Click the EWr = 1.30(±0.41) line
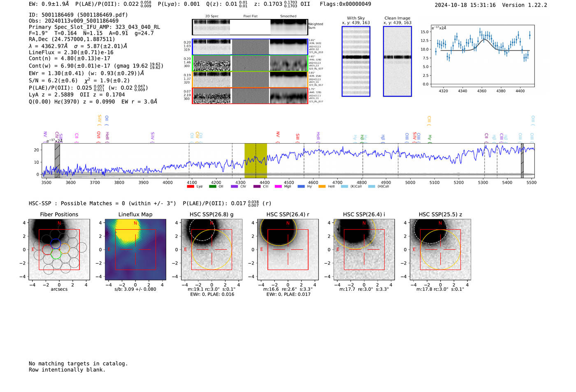 (x=86, y=73)
